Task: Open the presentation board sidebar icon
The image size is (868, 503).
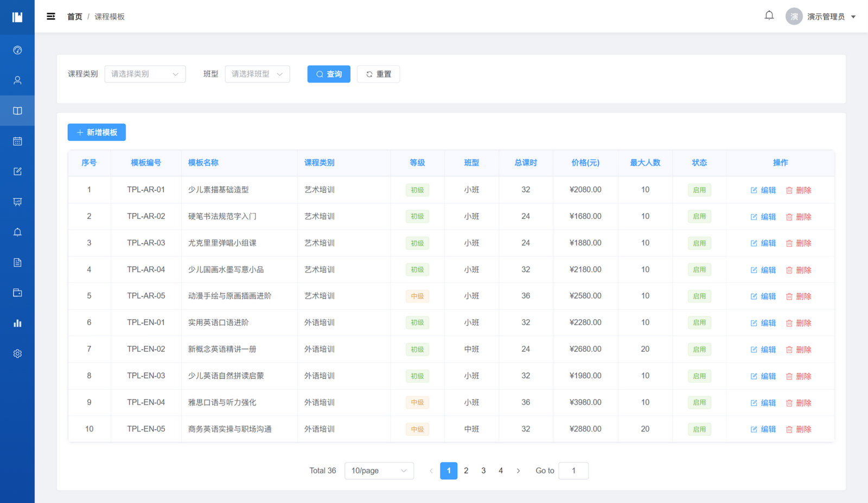Action: pyautogui.click(x=17, y=202)
